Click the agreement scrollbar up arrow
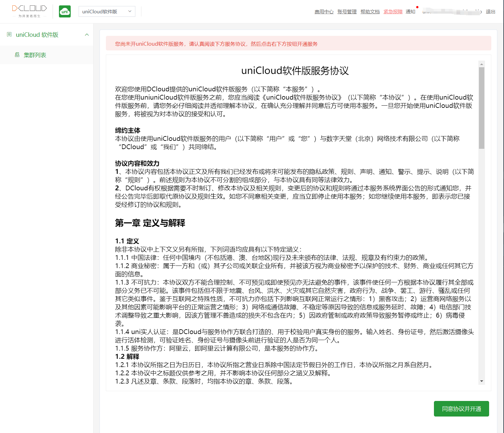Screen dimensions: 504x433 481,64
